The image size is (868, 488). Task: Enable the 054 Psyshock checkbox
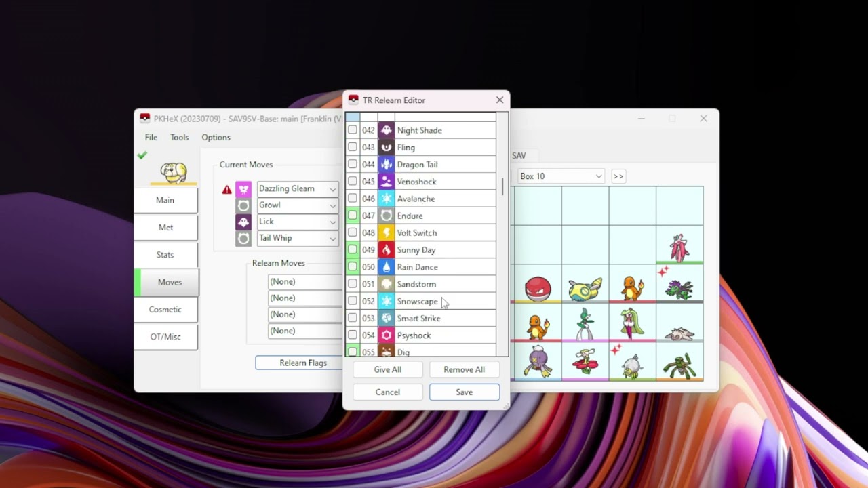[x=353, y=335]
